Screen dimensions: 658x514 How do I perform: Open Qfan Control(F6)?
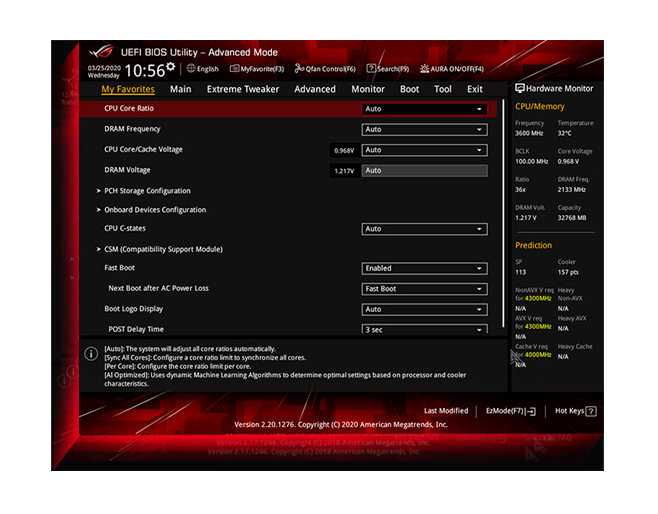[x=325, y=69]
